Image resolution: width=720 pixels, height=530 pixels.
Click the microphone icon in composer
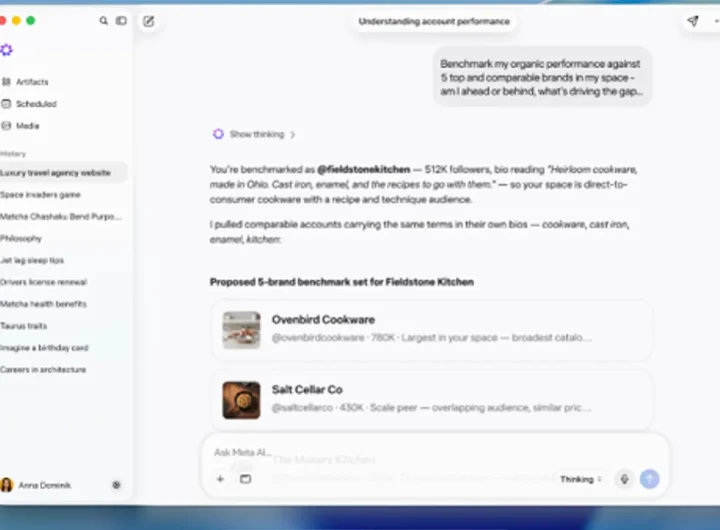tap(624, 479)
